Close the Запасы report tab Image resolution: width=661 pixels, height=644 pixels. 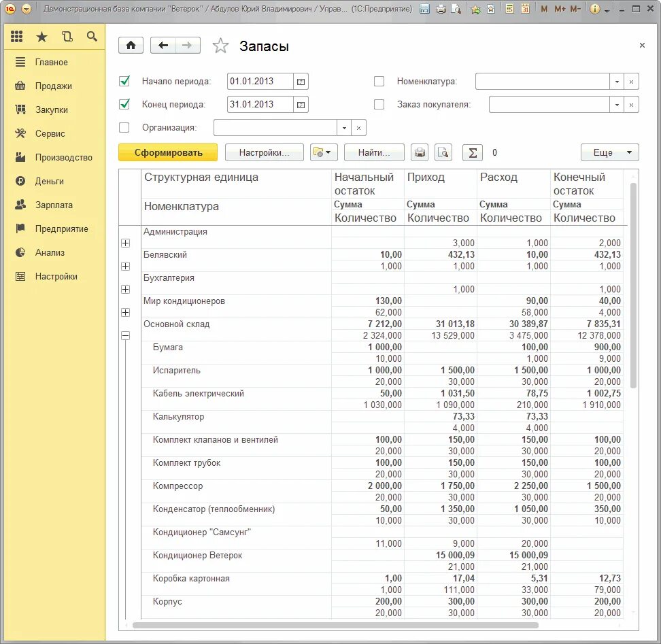click(642, 45)
